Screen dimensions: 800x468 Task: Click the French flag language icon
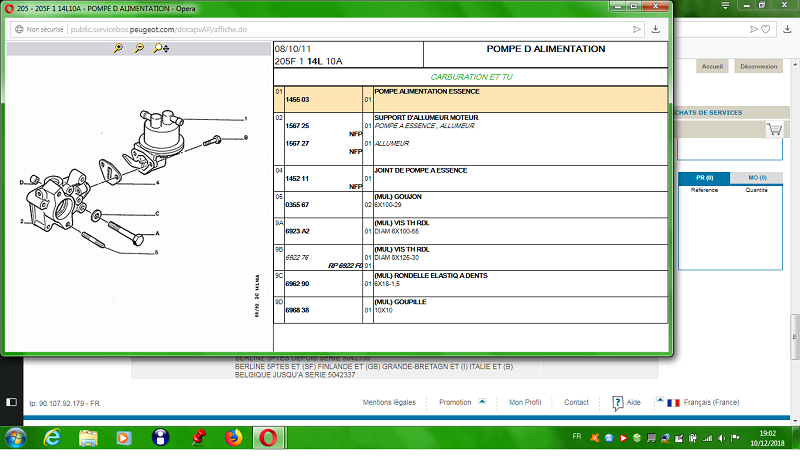(x=673, y=403)
